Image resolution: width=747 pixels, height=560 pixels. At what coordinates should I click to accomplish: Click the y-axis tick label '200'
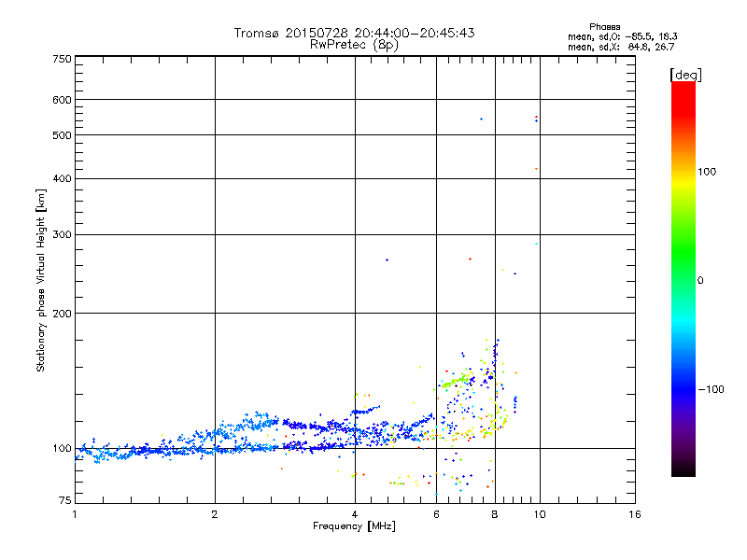(62, 314)
